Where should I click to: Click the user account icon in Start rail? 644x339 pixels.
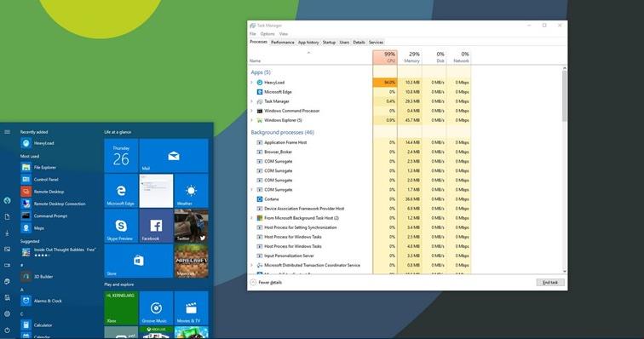pyautogui.click(x=8, y=200)
